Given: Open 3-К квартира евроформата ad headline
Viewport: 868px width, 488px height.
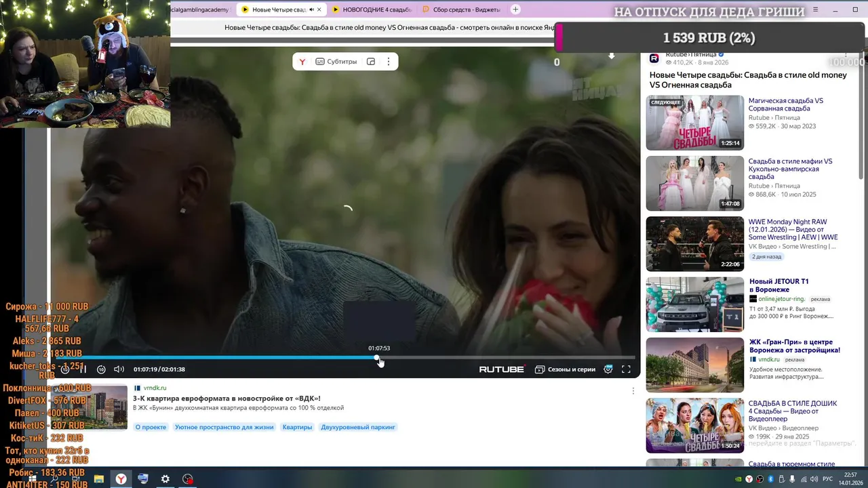Looking at the screenshot, I should point(226,399).
